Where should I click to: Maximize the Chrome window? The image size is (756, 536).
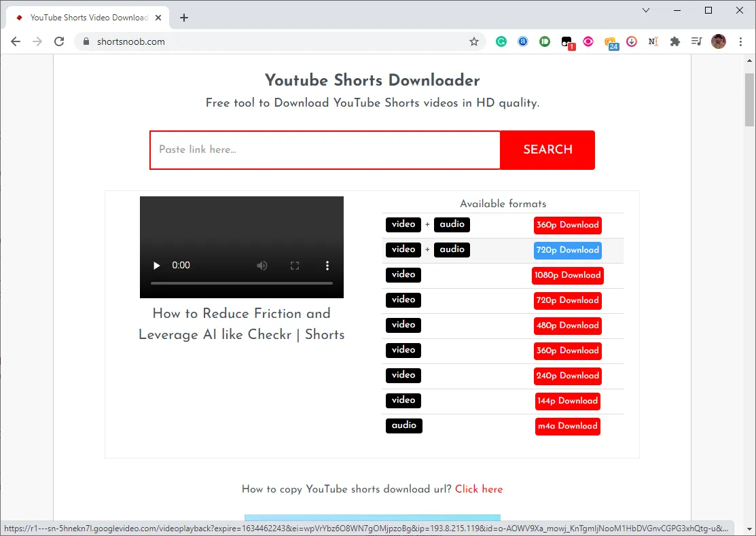pyautogui.click(x=708, y=10)
